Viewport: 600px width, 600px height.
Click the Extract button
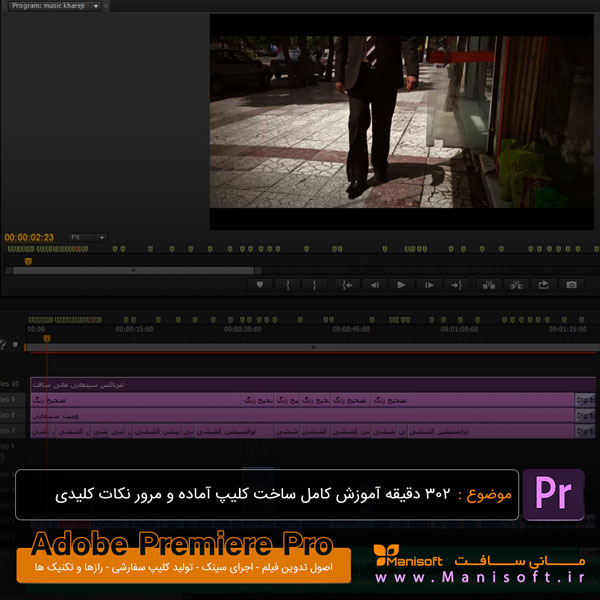[x=516, y=285]
